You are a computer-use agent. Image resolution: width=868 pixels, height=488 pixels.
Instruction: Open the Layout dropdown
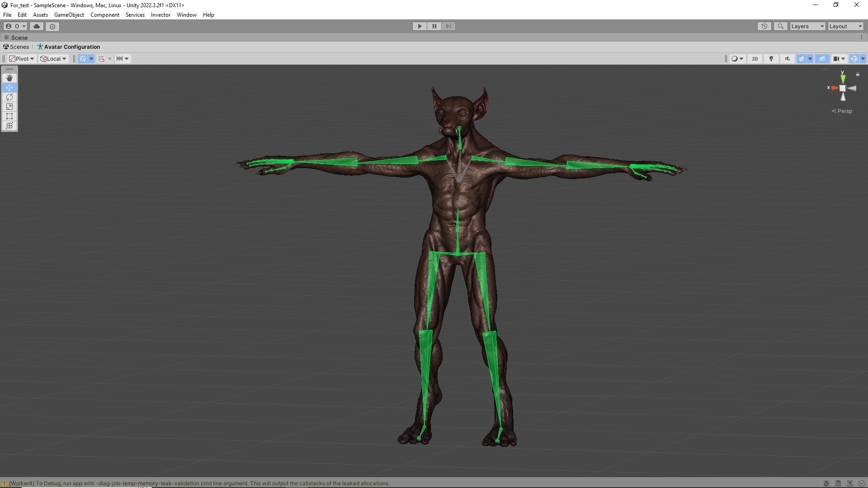coord(845,26)
